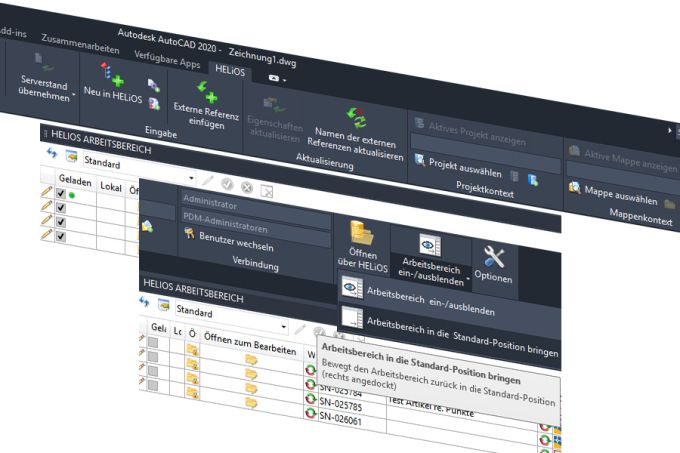Click Namen der externen Referenzen aktualisieren icon

click(x=357, y=118)
